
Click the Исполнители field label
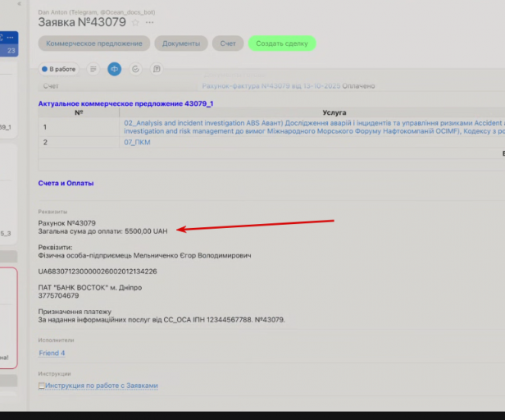coord(56,340)
